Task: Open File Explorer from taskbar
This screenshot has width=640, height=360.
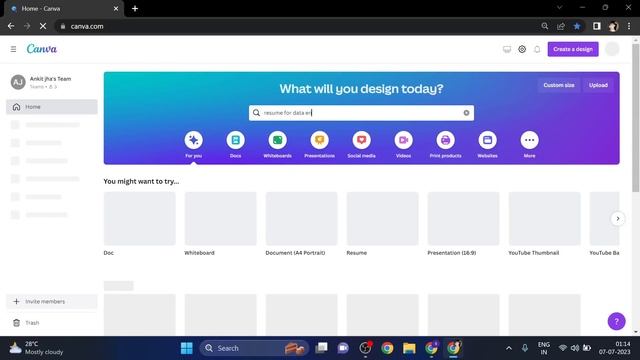Action: coord(409,348)
